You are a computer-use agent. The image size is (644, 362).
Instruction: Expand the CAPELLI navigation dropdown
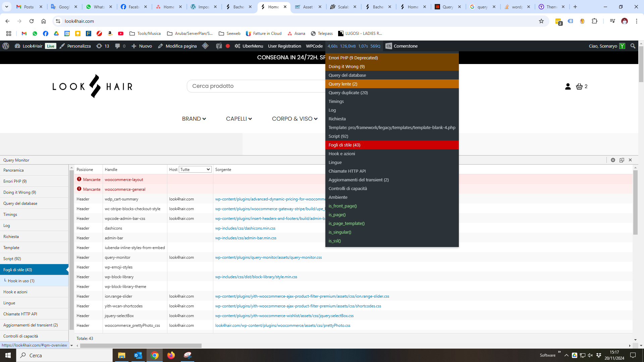pyautogui.click(x=239, y=119)
